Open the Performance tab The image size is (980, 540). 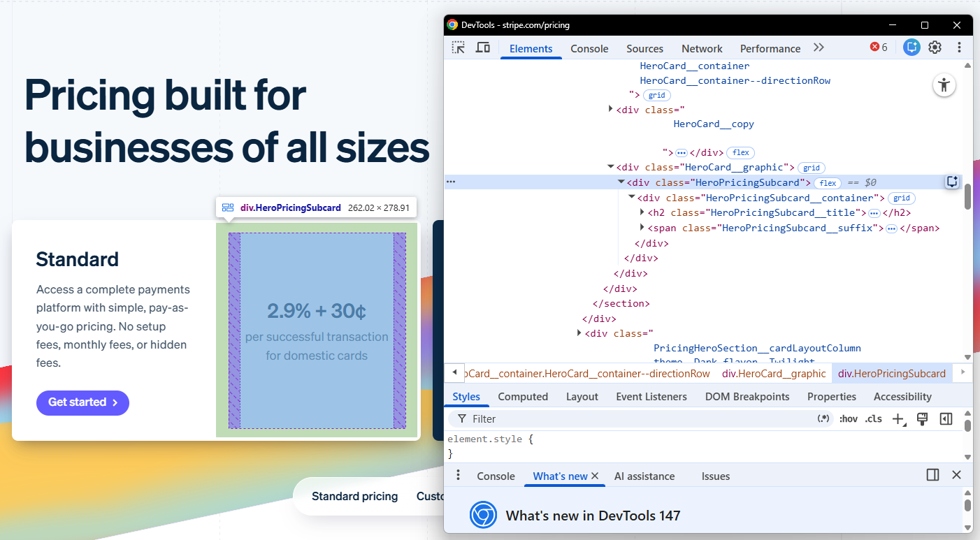pyautogui.click(x=770, y=48)
